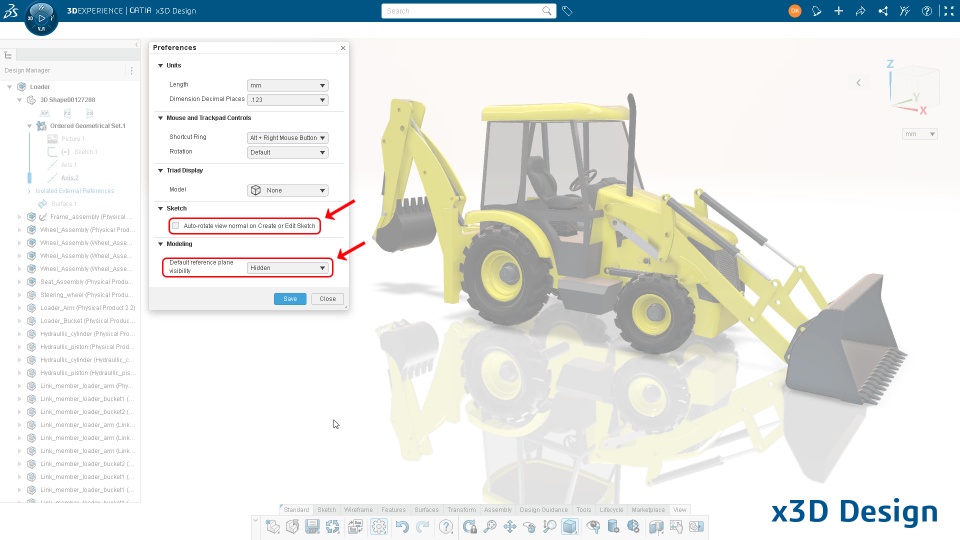Open the mm units dropdown near triad
960x540 pixels.
coord(920,134)
